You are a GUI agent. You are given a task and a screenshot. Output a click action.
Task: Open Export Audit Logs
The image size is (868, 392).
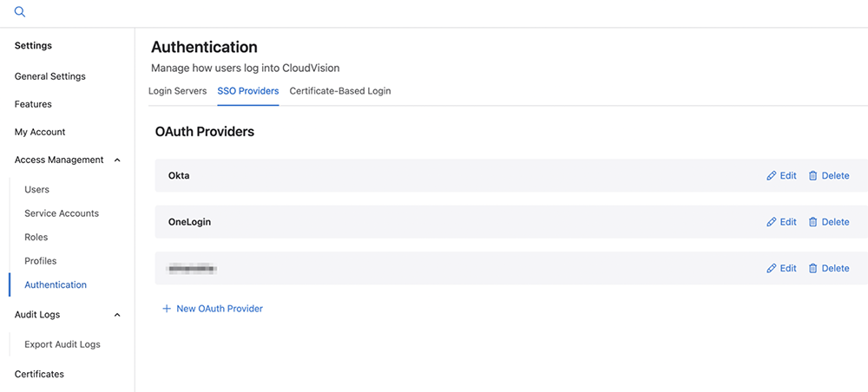(x=62, y=344)
